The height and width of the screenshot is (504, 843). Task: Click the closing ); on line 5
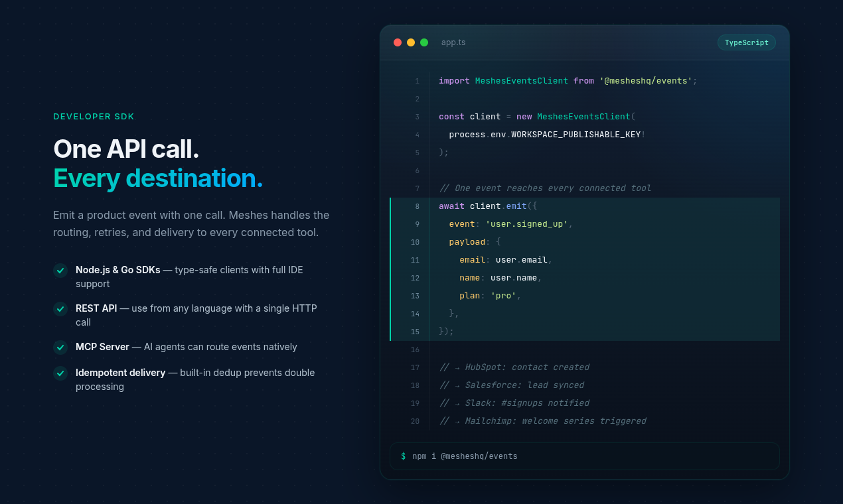444,153
